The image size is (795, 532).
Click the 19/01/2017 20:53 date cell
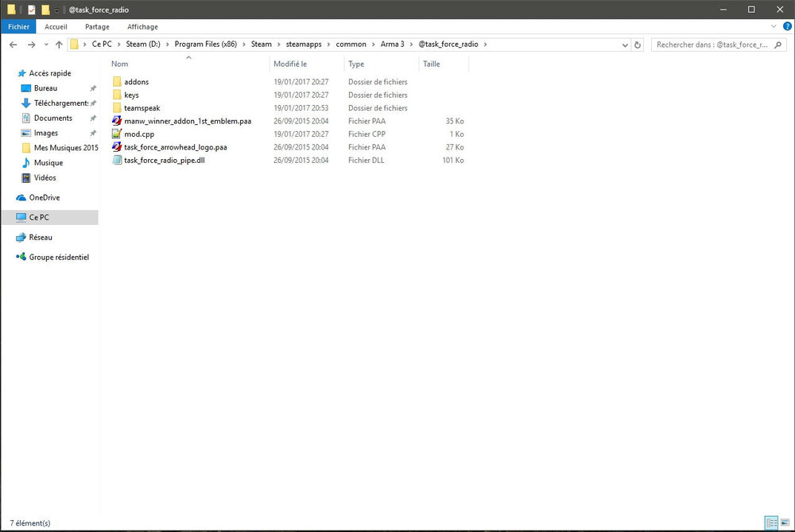tap(301, 108)
